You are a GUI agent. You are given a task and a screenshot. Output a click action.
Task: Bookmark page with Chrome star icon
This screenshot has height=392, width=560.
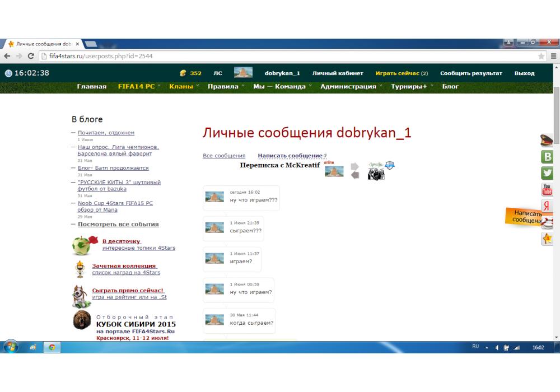click(x=541, y=56)
